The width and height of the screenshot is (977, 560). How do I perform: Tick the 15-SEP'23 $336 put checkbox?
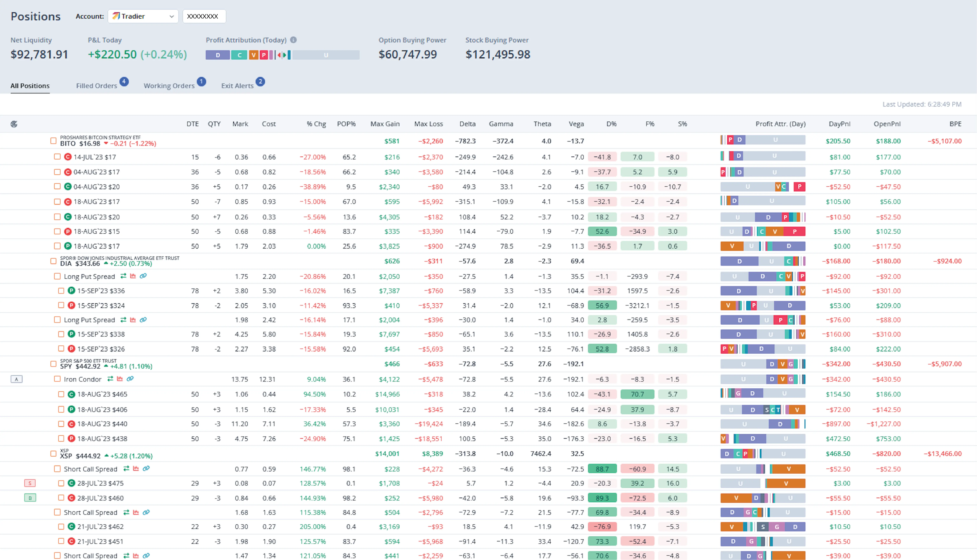click(x=61, y=291)
